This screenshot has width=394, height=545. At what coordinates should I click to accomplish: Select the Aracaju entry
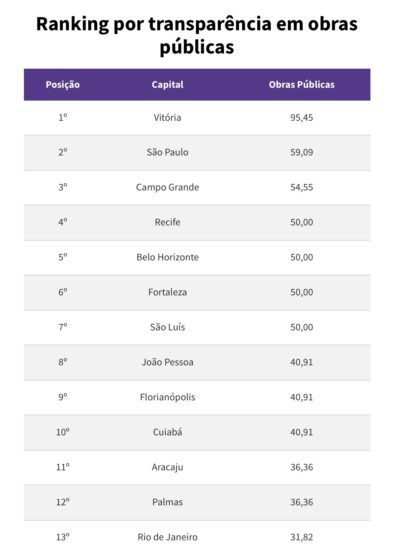[167, 467]
